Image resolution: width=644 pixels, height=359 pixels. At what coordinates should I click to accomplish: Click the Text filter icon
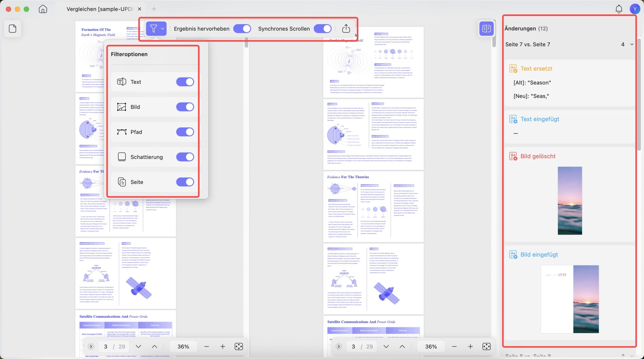122,82
